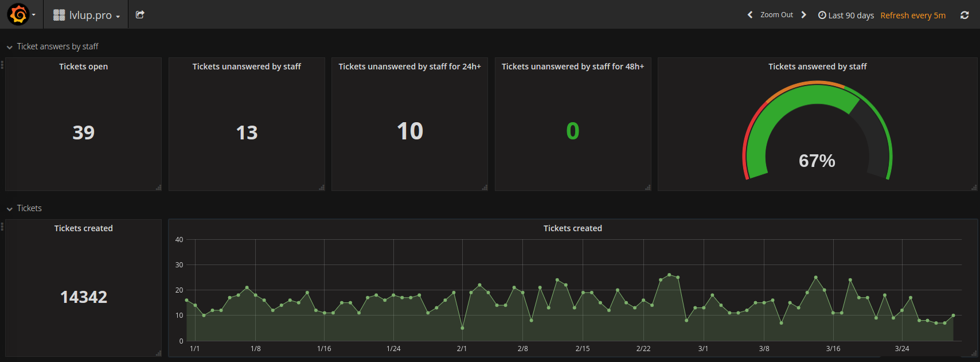Click the share dashboard icon

click(140, 15)
